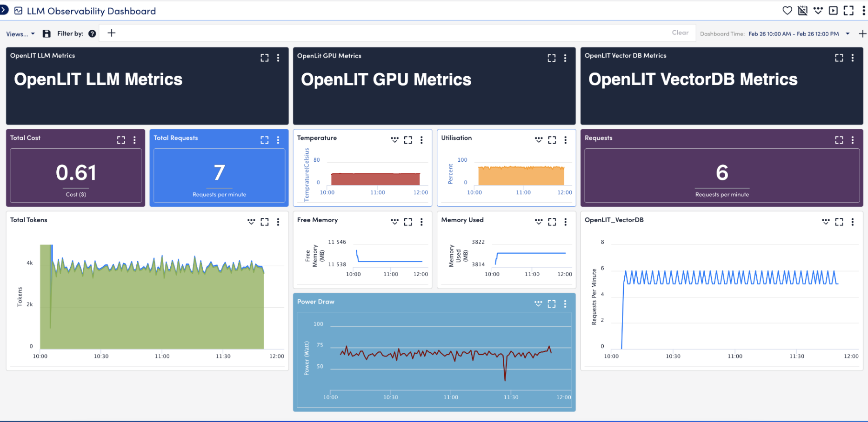868x422 pixels.
Task: Click the OpenLIT LLM Metrics heading text
Action: [98, 79]
